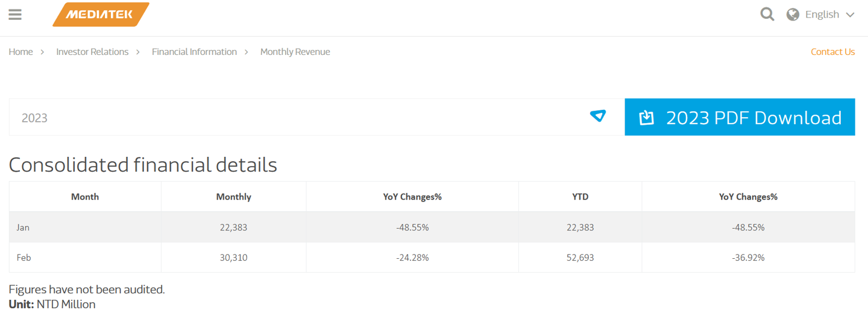Click the globe language icon

click(x=793, y=14)
